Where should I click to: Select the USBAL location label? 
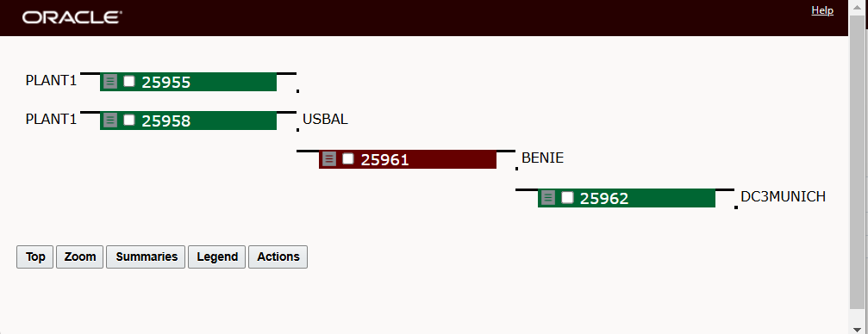tap(325, 120)
